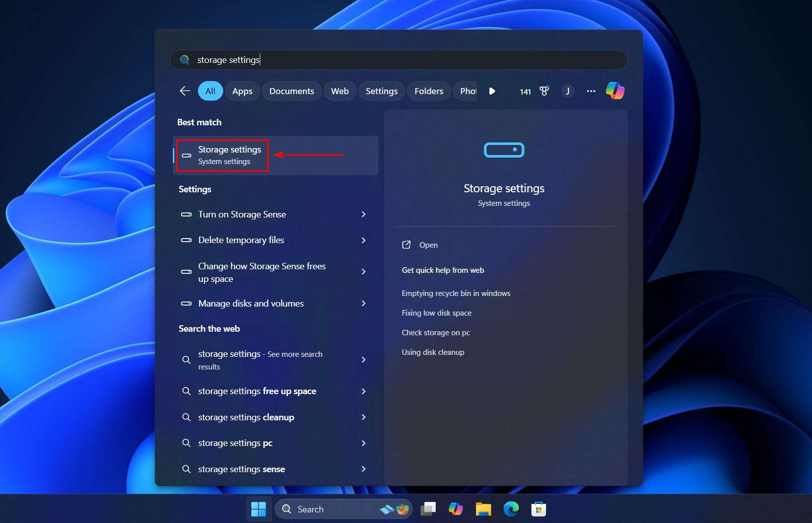Viewport: 812px width, 523px height.
Task: Select the back arrow in the search panel
Action: pos(184,91)
